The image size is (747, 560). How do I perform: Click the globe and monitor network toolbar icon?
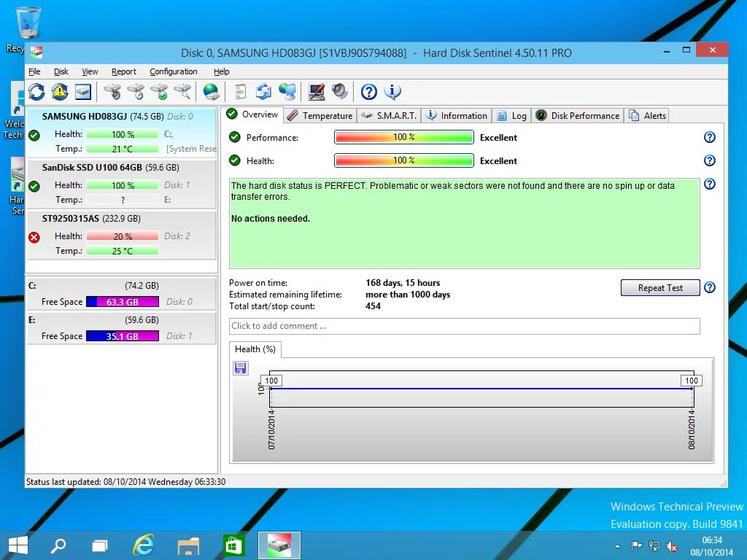pyautogui.click(x=287, y=91)
